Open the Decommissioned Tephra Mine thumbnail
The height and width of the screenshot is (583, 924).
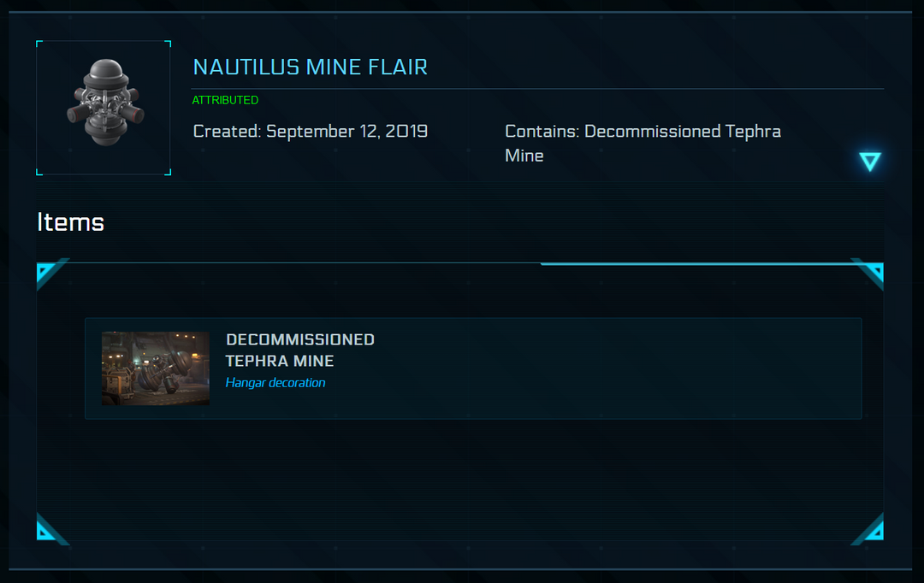tap(155, 368)
